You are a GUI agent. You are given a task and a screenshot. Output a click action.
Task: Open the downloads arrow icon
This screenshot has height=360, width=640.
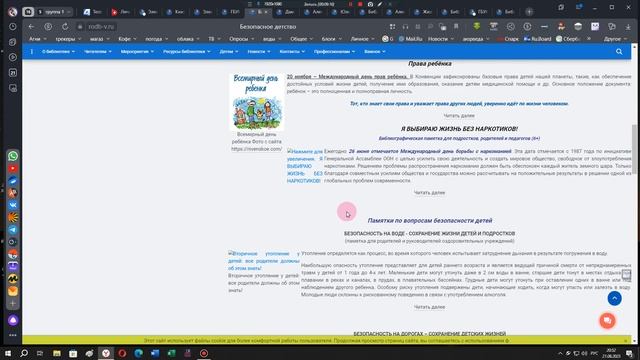point(628,27)
